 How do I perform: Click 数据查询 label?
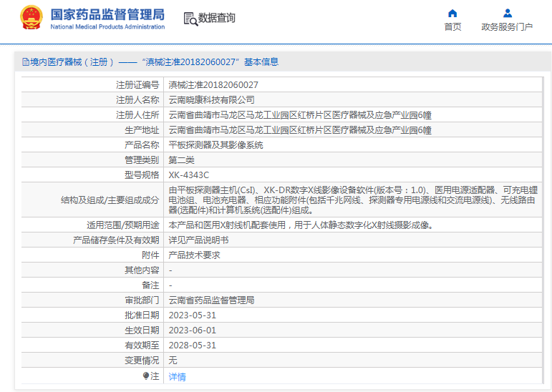point(216,18)
